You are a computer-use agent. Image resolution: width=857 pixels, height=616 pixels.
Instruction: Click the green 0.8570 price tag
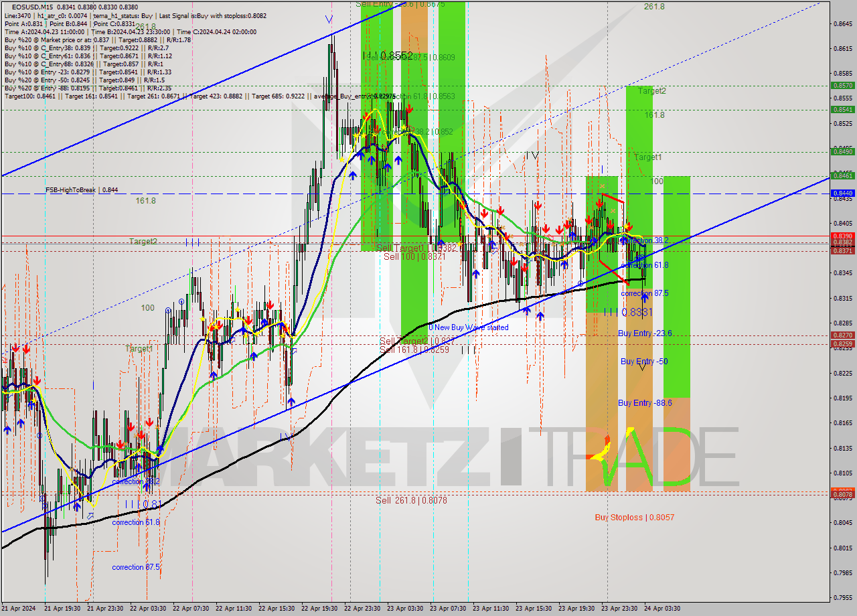pos(842,86)
